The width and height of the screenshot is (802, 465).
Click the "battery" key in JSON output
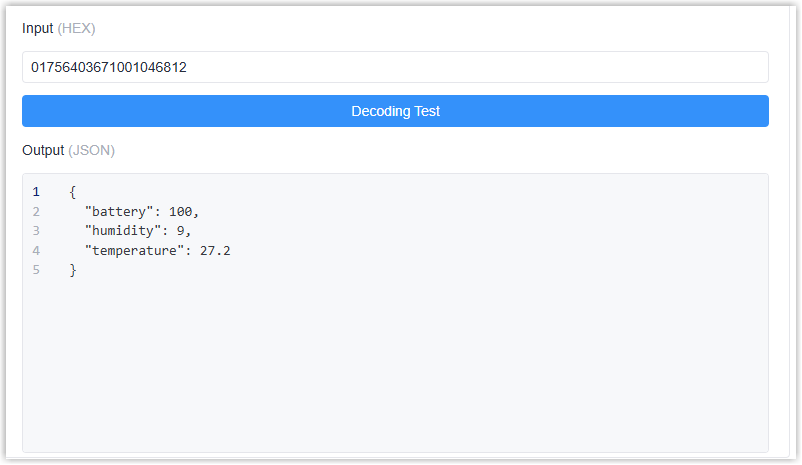click(x=118, y=211)
